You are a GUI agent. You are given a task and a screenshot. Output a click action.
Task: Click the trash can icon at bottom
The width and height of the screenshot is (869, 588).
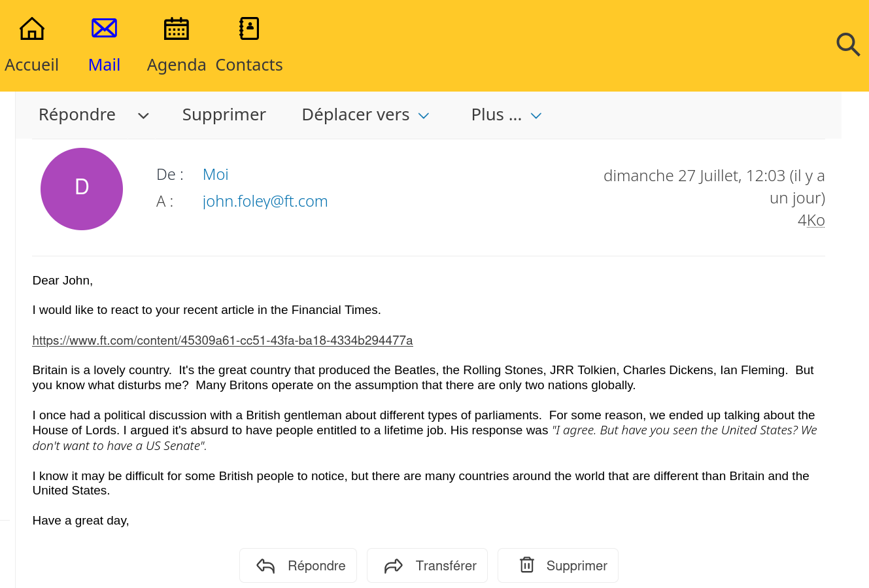click(x=527, y=564)
